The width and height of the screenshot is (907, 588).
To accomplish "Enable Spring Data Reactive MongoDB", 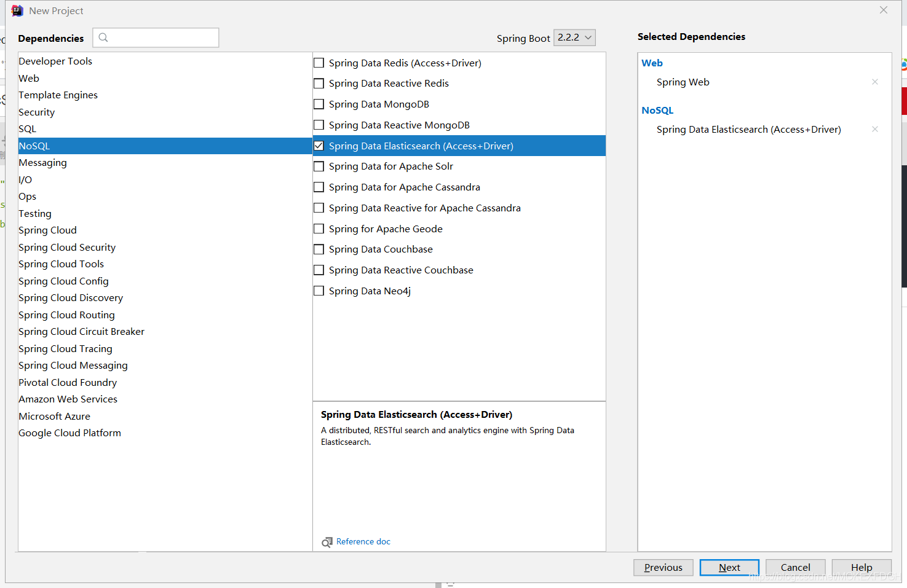I will (x=319, y=125).
